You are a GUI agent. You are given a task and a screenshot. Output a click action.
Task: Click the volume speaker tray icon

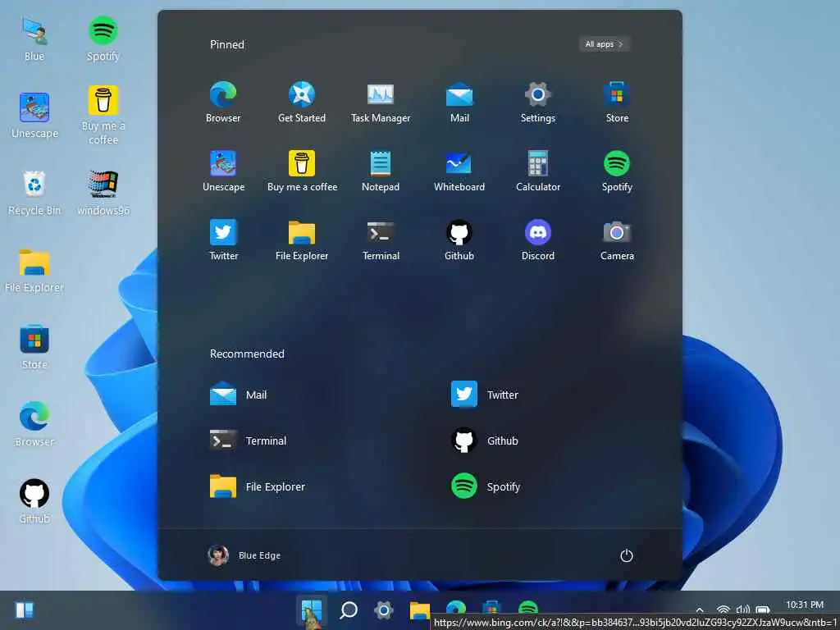click(x=743, y=609)
